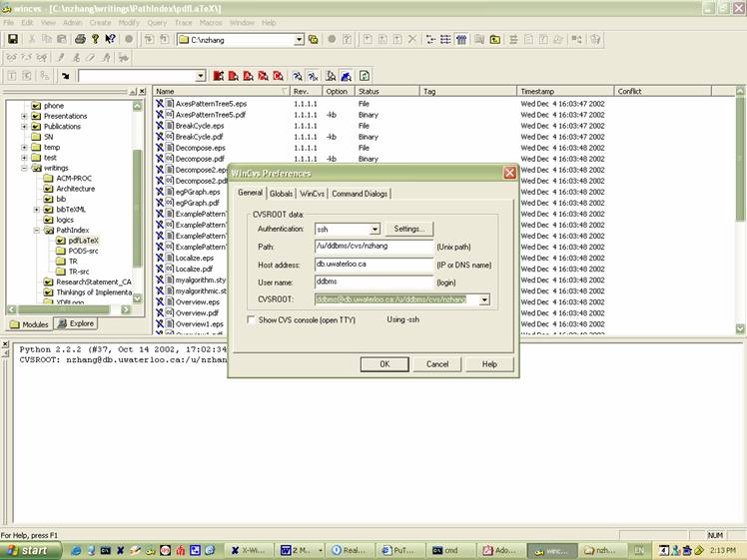This screenshot has width=747, height=560.
Task: Open the Admin menu
Action: 73,22
